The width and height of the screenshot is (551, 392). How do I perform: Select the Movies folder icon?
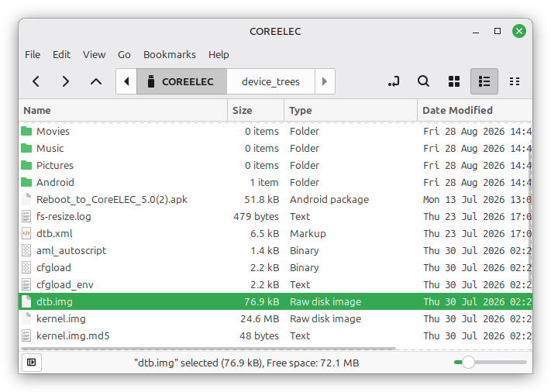tap(26, 131)
